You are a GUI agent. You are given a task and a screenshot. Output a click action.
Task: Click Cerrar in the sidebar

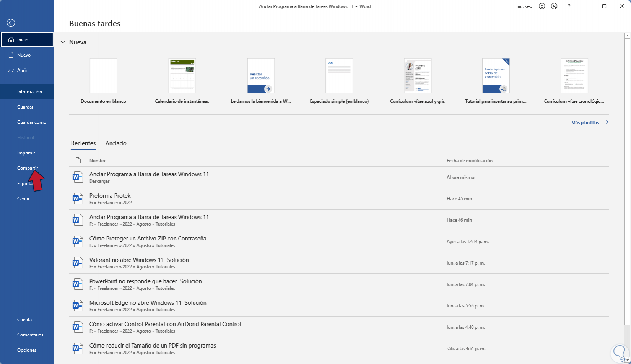click(27, 198)
